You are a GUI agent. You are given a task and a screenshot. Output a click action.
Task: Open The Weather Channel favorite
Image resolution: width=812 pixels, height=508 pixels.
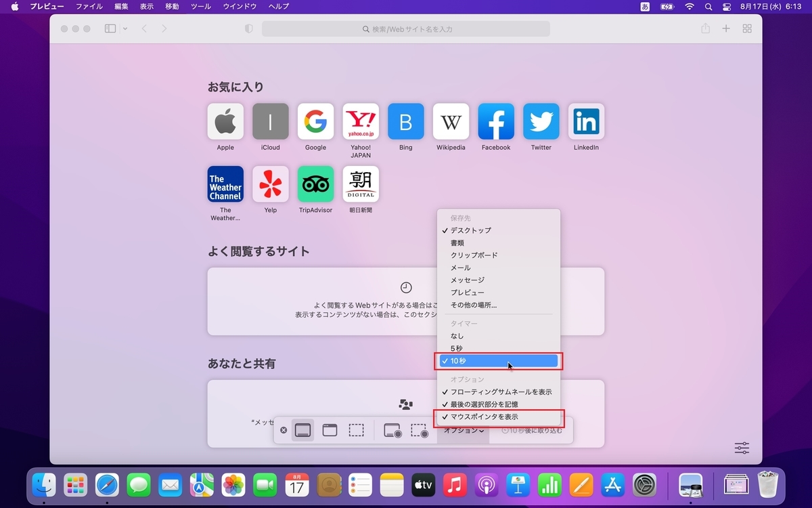[x=225, y=184]
